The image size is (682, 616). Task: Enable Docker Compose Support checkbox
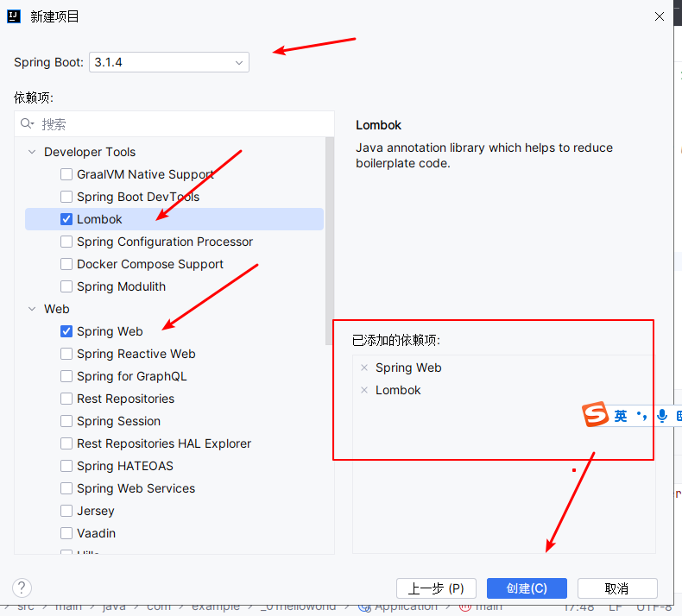[x=66, y=264]
